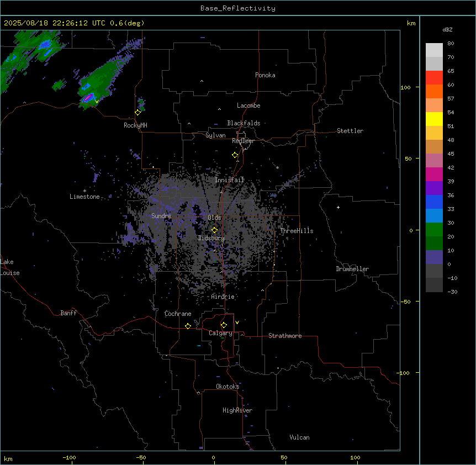Click the -50 tick on the right axis
Viewport: 476px width, 465px height.
tap(406, 302)
